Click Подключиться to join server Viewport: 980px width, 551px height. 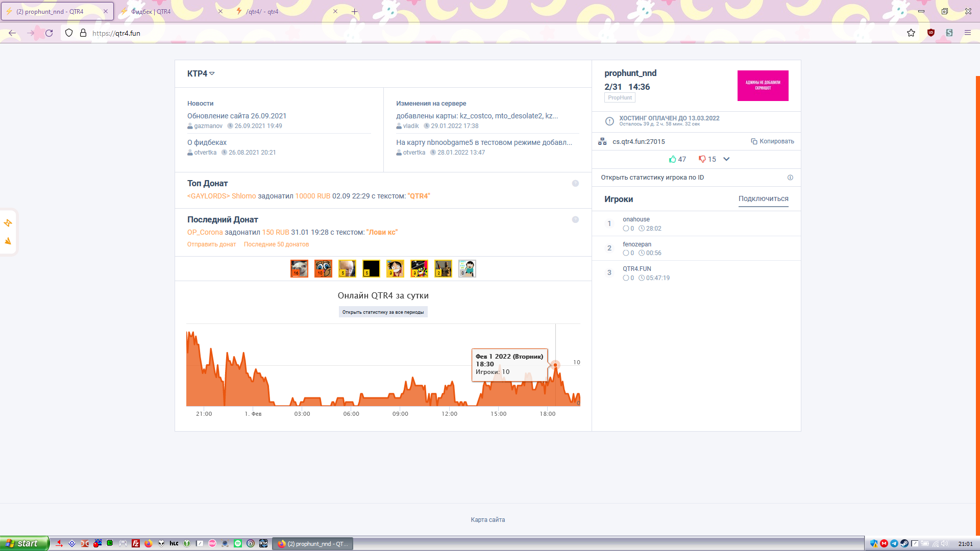coord(763,199)
